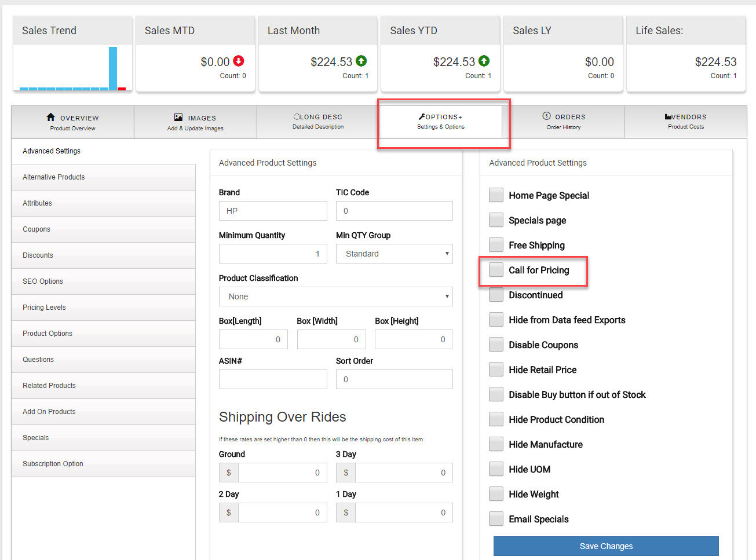Click the Brand input field
The height and width of the screenshot is (560, 756).
tap(273, 211)
